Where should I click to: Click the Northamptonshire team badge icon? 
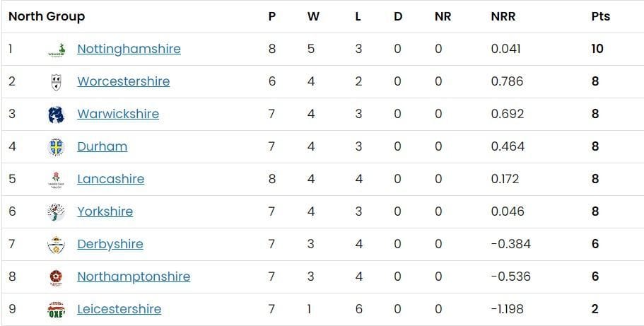point(56,277)
